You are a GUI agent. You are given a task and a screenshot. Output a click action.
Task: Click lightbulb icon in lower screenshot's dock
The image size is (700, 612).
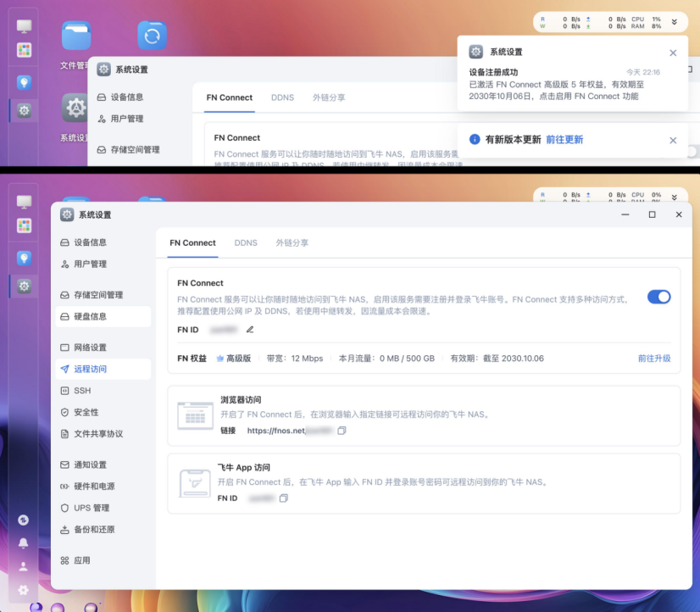[x=24, y=258]
